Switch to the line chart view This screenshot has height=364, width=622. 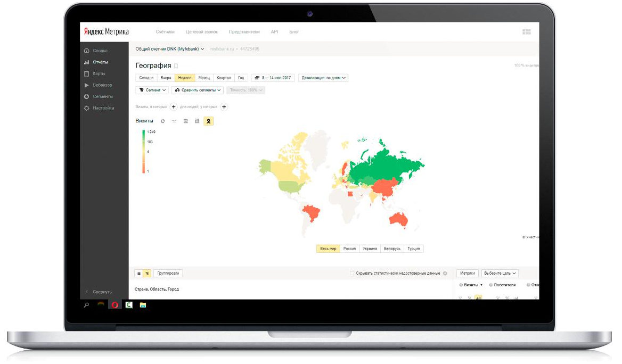pyautogui.click(x=174, y=121)
